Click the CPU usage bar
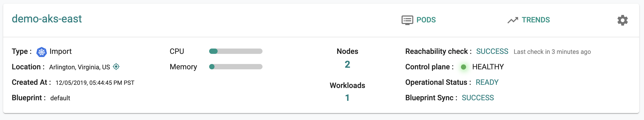The width and height of the screenshot is (644, 120). coord(236,51)
